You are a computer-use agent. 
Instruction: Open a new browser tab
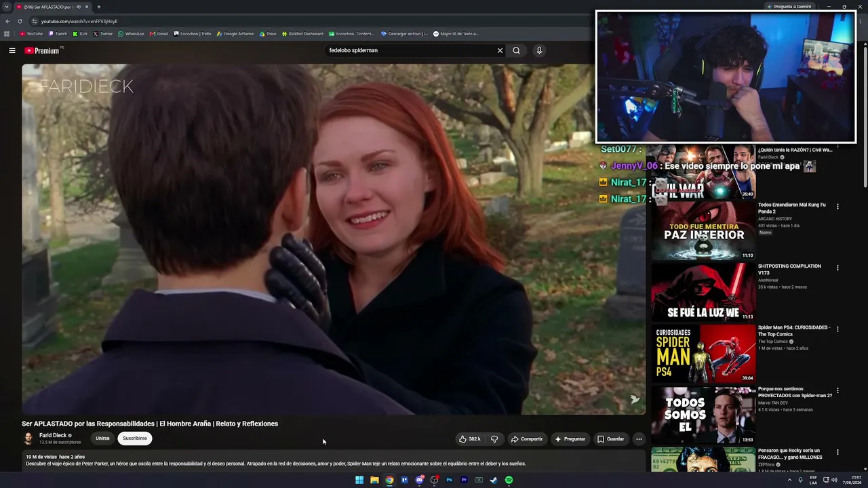(99, 7)
